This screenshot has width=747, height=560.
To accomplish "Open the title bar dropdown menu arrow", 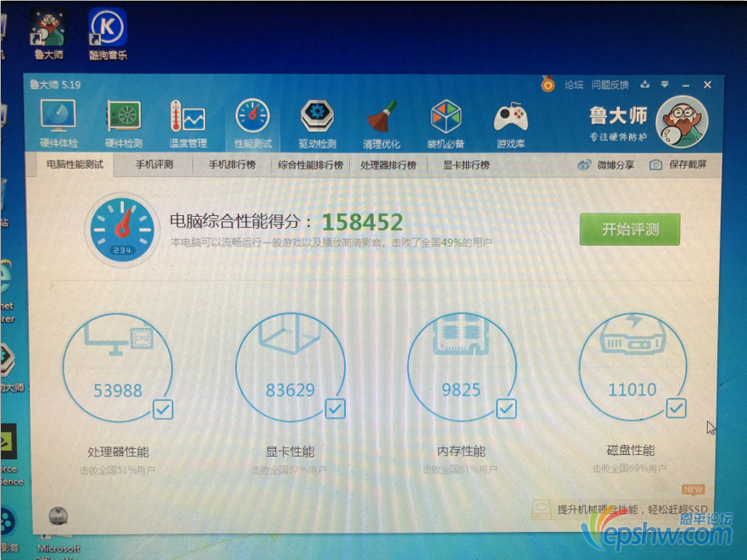I will click(665, 84).
